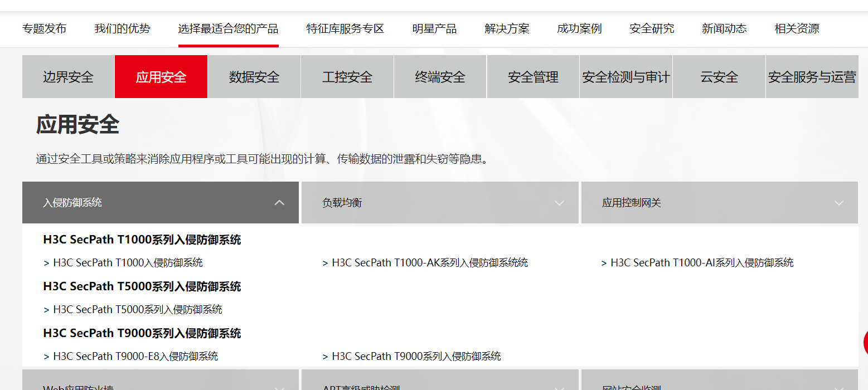
Task: Open H3C SecPath T1000入侵防御系统 link
Action: click(123, 262)
